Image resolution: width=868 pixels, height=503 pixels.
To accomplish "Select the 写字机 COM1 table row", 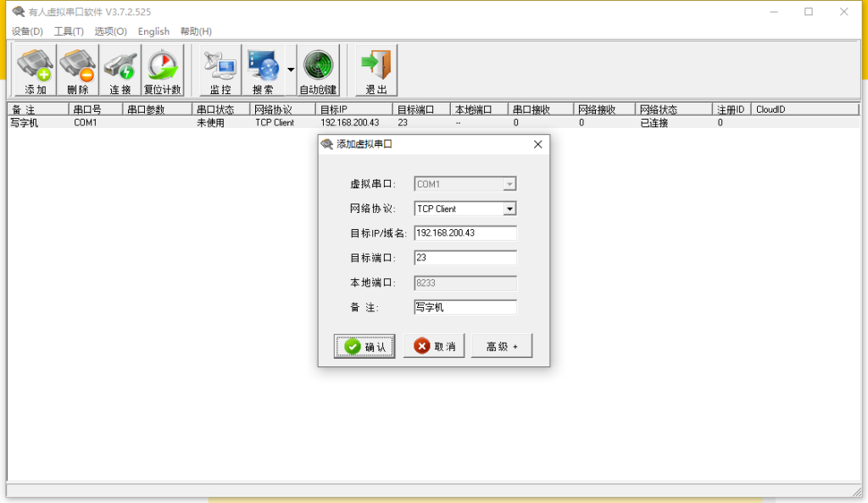I will [85, 123].
